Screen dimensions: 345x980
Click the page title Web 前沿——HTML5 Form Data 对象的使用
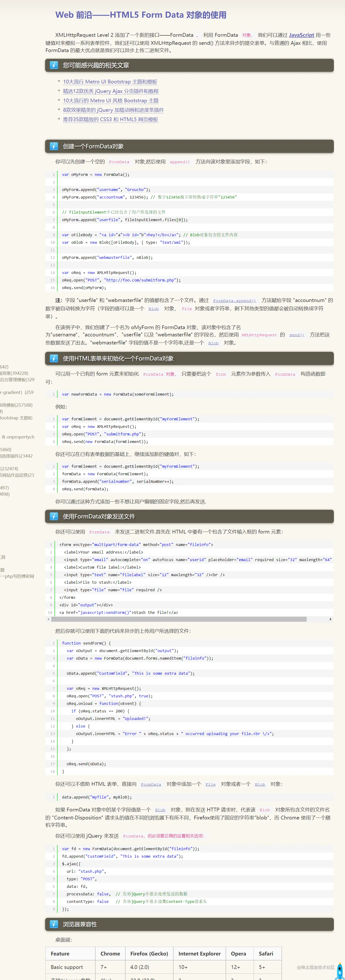click(141, 15)
